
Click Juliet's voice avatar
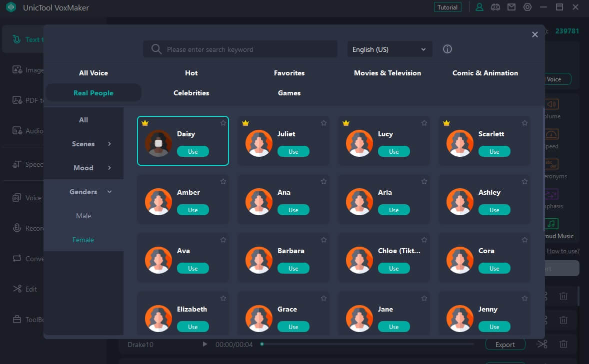[259, 143]
